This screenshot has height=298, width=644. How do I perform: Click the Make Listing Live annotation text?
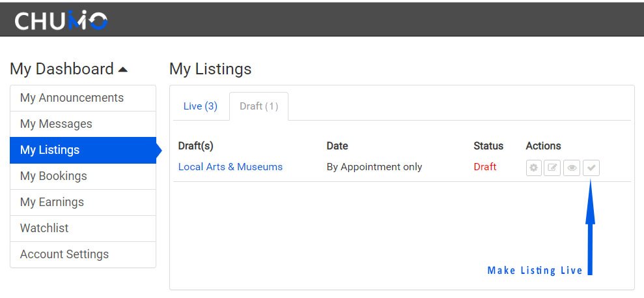[x=535, y=271]
